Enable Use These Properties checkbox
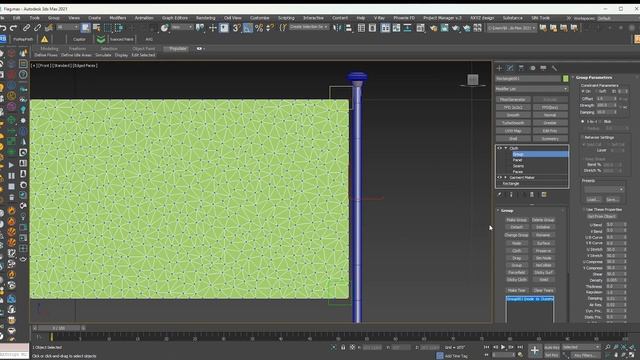 tap(584, 209)
